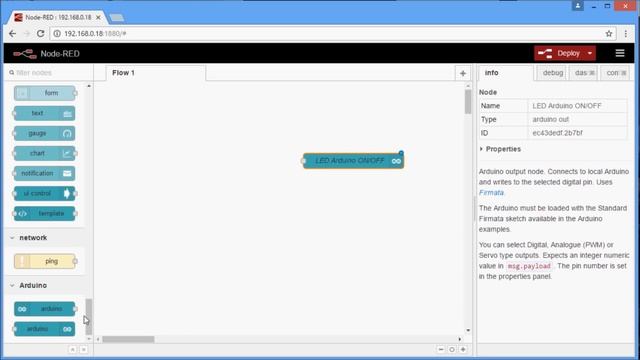Screen dimensions: 640x360
Task: Click the Type value arduino out
Action: (x=550, y=119)
